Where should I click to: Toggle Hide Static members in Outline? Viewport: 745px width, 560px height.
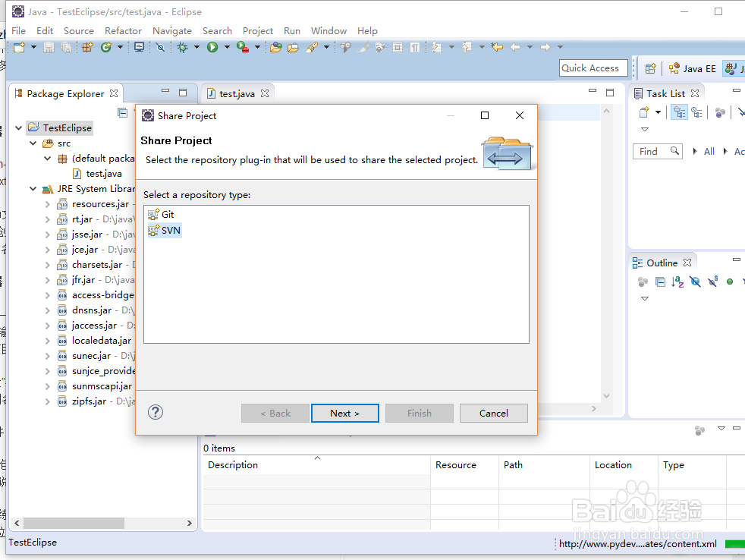coord(712,282)
